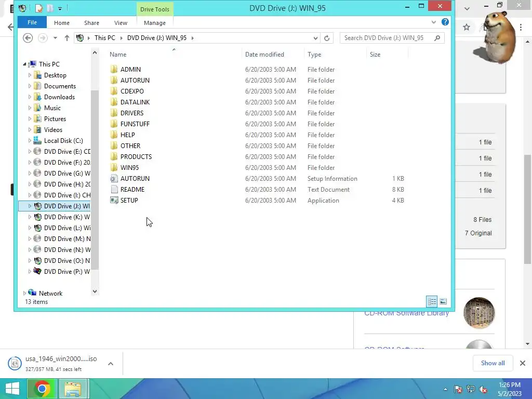Screen dimensions: 532x399
Task: Click the search magnifier icon
Action: [437, 37]
